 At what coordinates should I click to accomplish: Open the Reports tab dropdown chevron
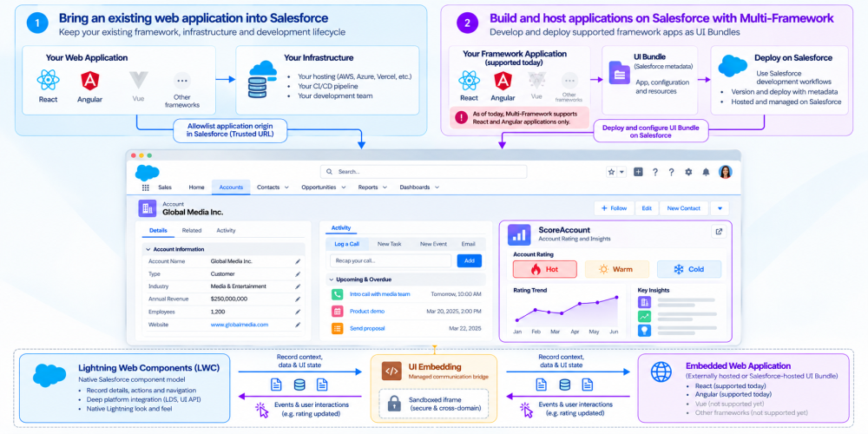pyautogui.click(x=385, y=187)
